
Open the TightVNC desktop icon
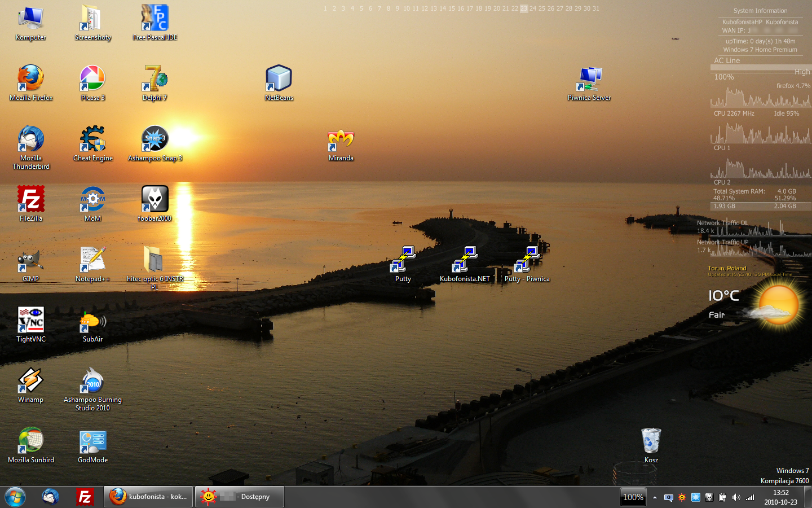[31, 321]
